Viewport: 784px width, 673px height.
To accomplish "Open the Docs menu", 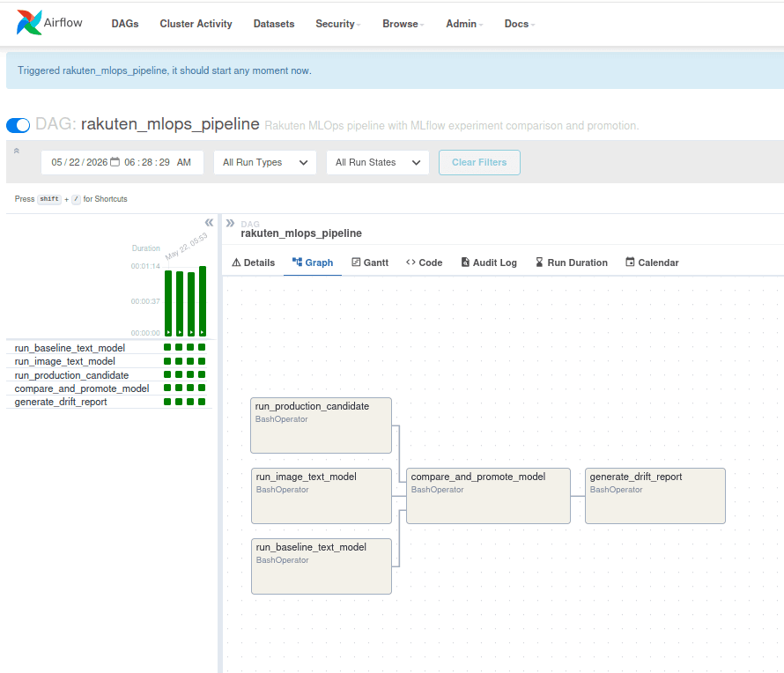I will pyautogui.click(x=520, y=24).
